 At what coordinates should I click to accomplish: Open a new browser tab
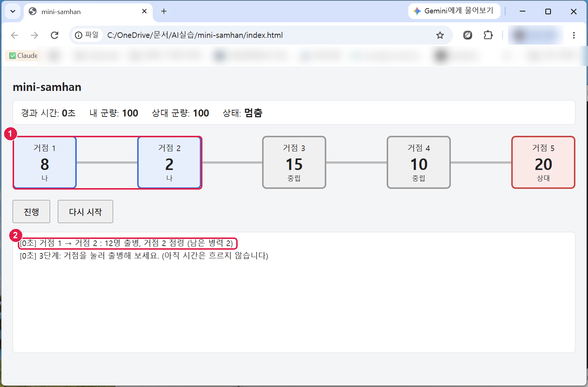pos(164,11)
